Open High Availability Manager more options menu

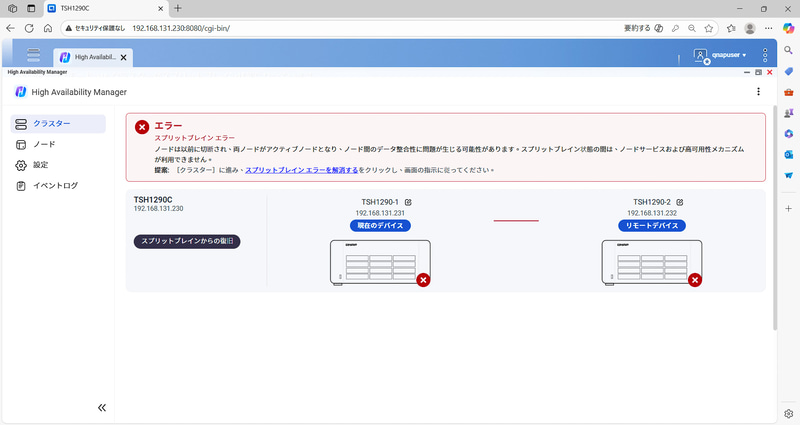(x=758, y=91)
